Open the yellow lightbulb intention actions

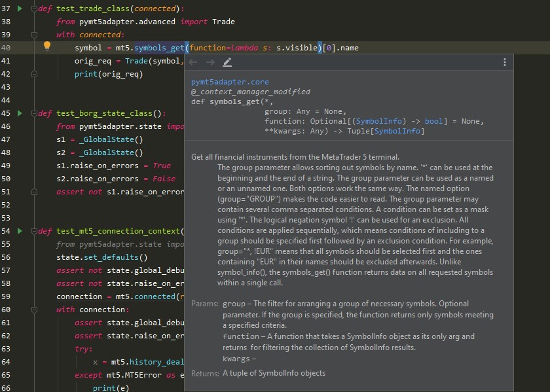[x=46, y=46]
